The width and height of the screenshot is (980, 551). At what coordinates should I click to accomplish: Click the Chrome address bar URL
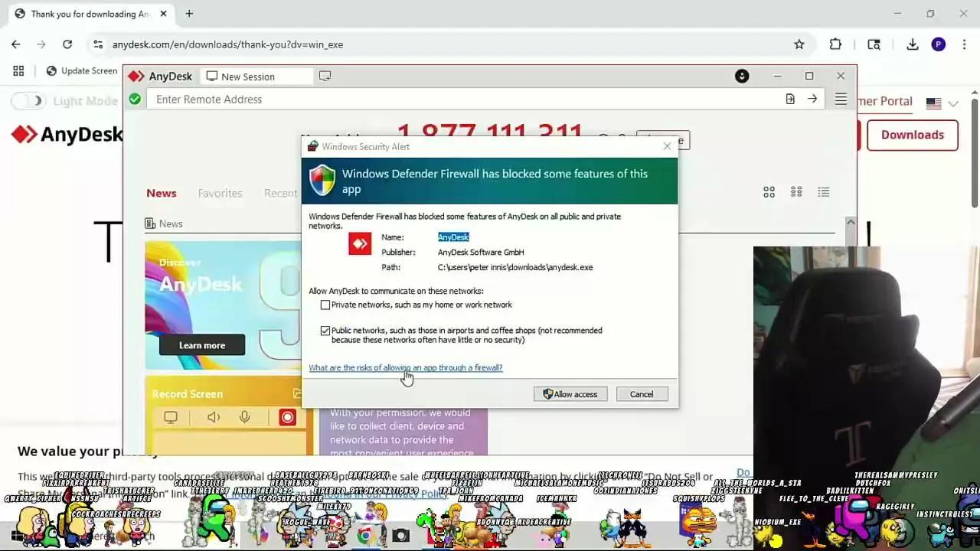click(x=227, y=44)
